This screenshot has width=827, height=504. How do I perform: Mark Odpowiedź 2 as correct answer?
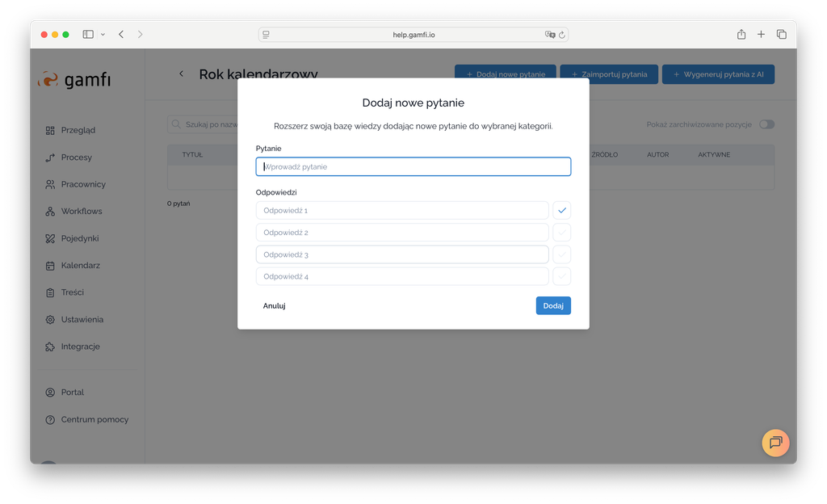click(562, 233)
